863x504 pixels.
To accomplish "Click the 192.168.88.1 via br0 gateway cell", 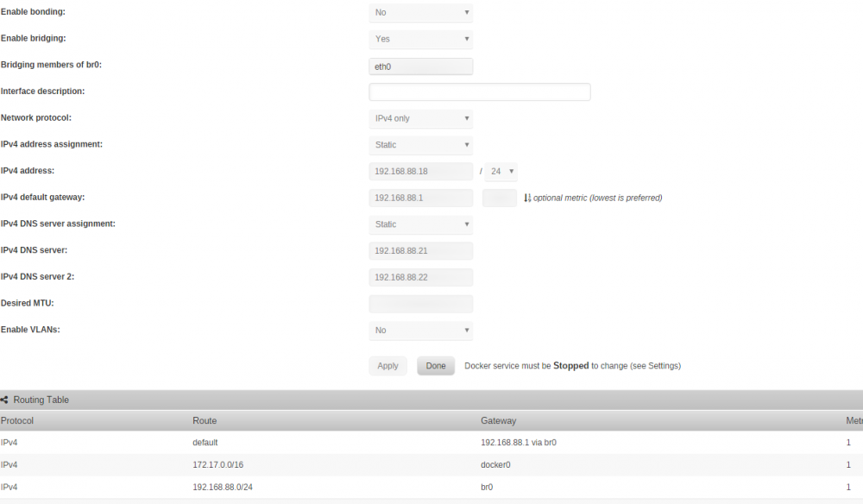I will click(x=519, y=443).
